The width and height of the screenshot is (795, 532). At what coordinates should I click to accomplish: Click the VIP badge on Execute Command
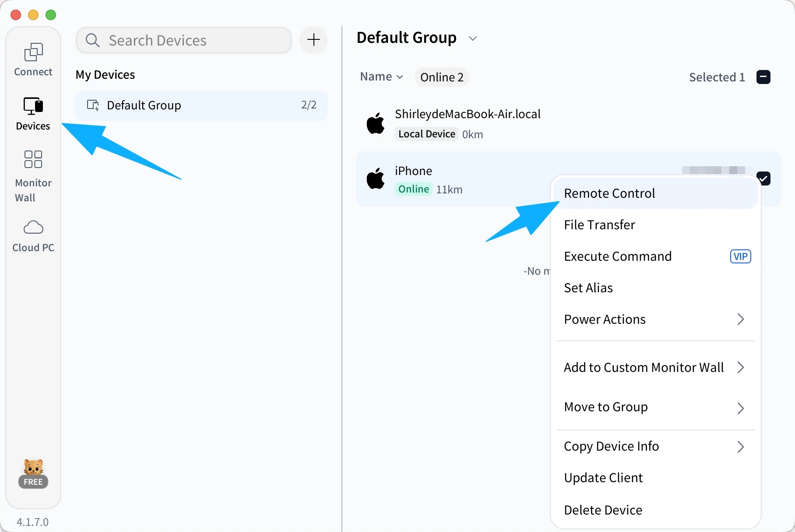click(741, 256)
